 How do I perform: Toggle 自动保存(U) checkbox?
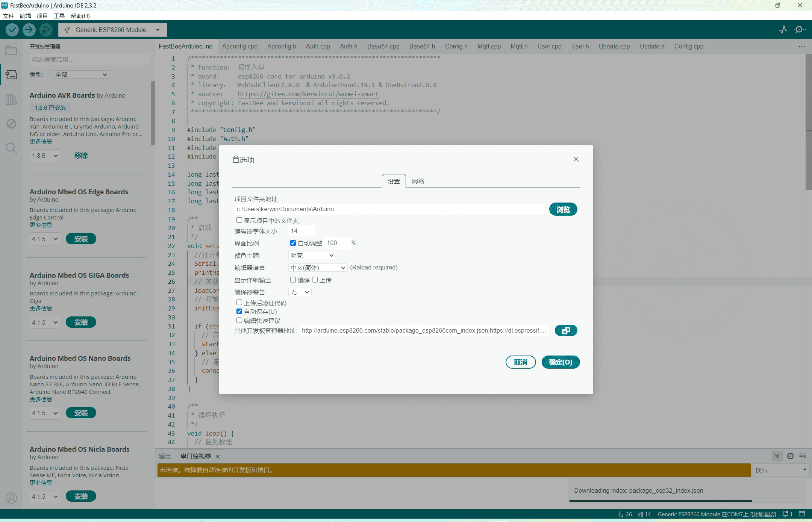pyautogui.click(x=239, y=312)
